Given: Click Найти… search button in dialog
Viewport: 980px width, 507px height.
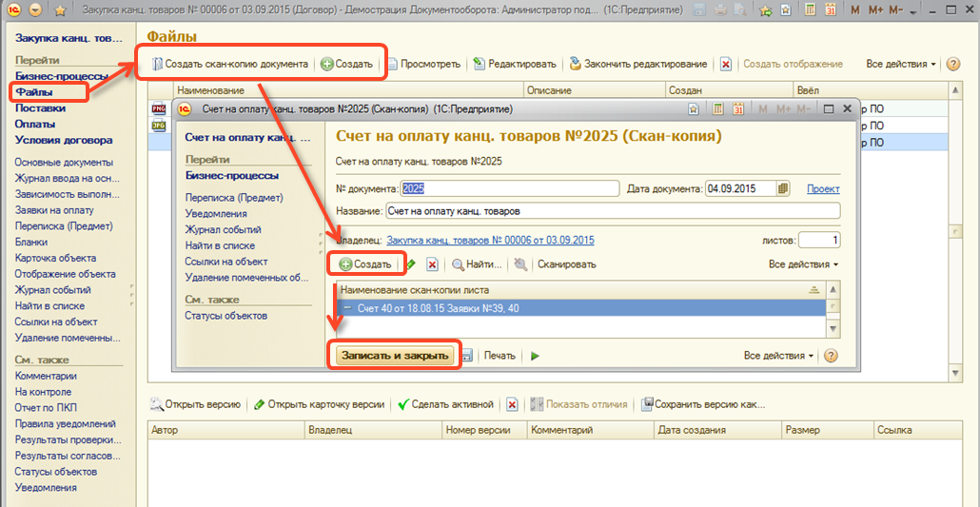Looking at the screenshot, I should click(x=477, y=264).
